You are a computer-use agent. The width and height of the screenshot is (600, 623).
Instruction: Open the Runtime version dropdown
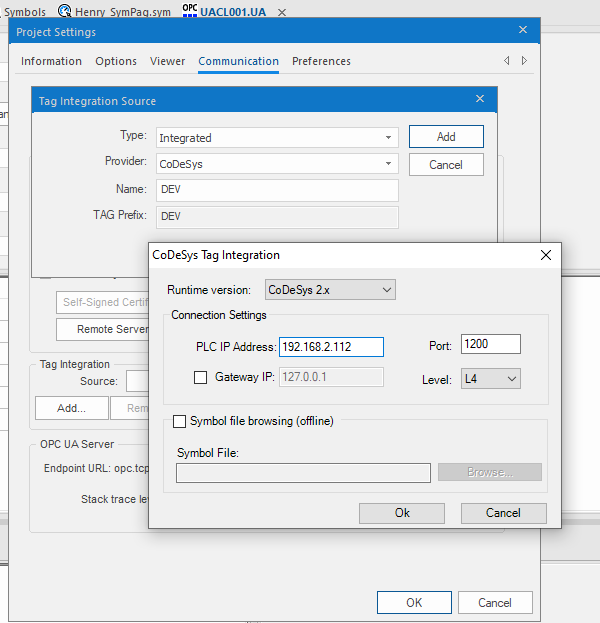coord(330,290)
